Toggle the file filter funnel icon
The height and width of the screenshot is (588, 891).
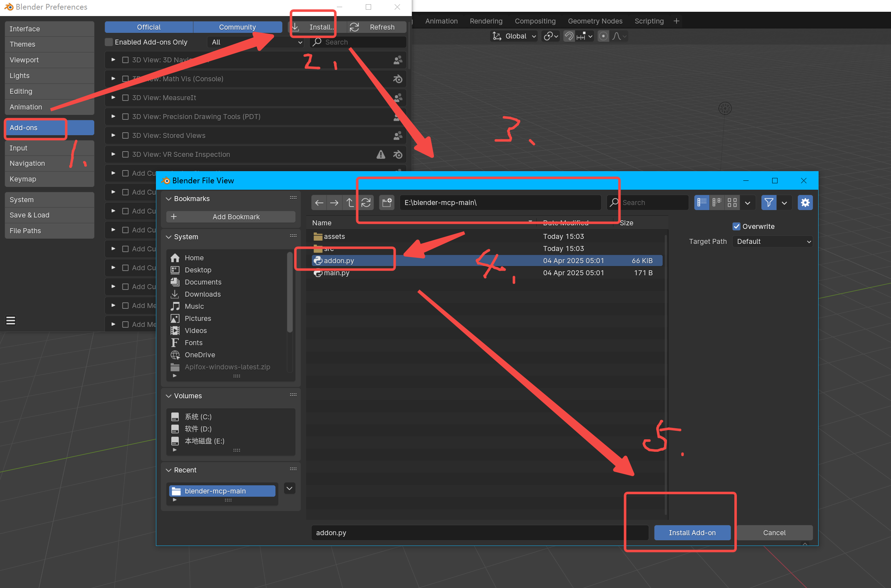[x=768, y=203]
